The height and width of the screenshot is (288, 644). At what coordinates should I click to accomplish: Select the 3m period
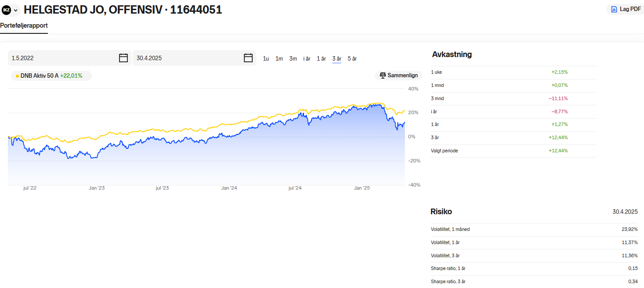click(x=293, y=58)
